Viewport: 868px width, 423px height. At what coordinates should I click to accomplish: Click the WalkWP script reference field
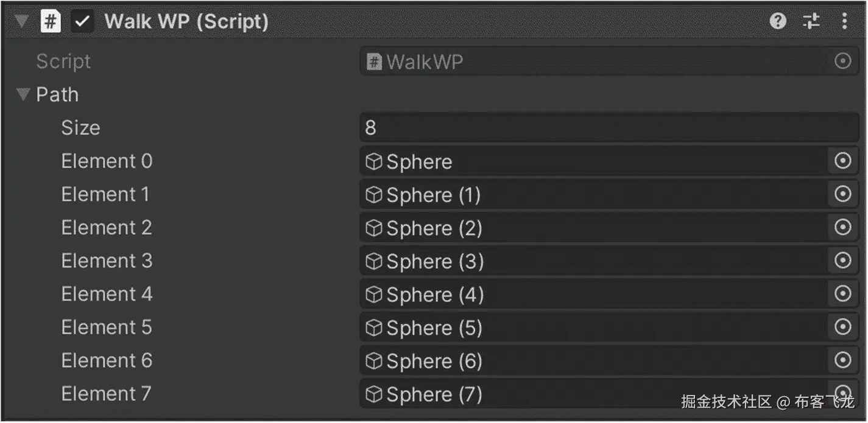(x=594, y=61)
